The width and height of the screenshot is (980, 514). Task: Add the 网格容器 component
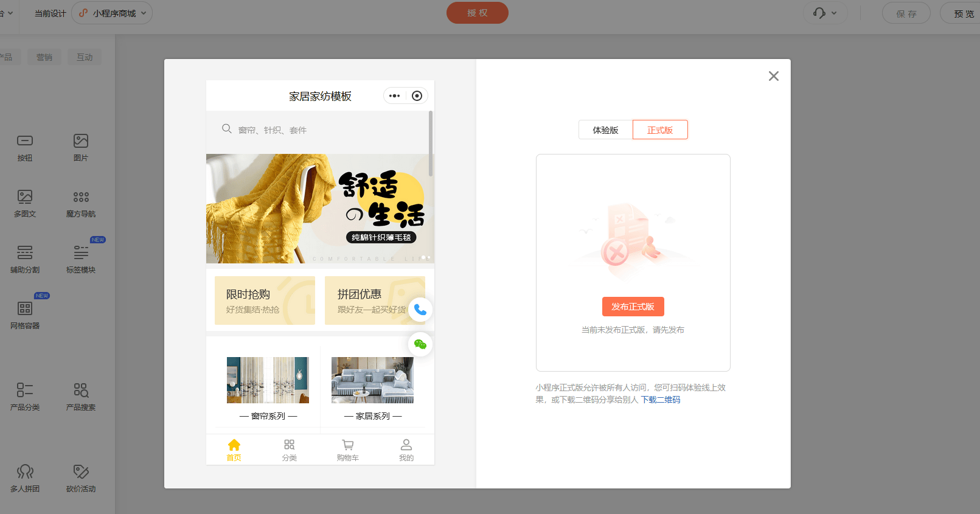[25, 315]
